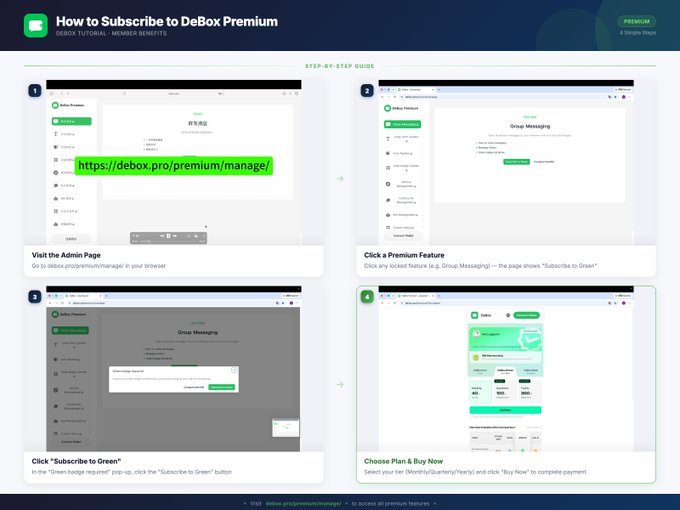Click the dimmed Group Messaging item in step 3
The height and width of the screenshot is (510, 680).
pos(70,330)
